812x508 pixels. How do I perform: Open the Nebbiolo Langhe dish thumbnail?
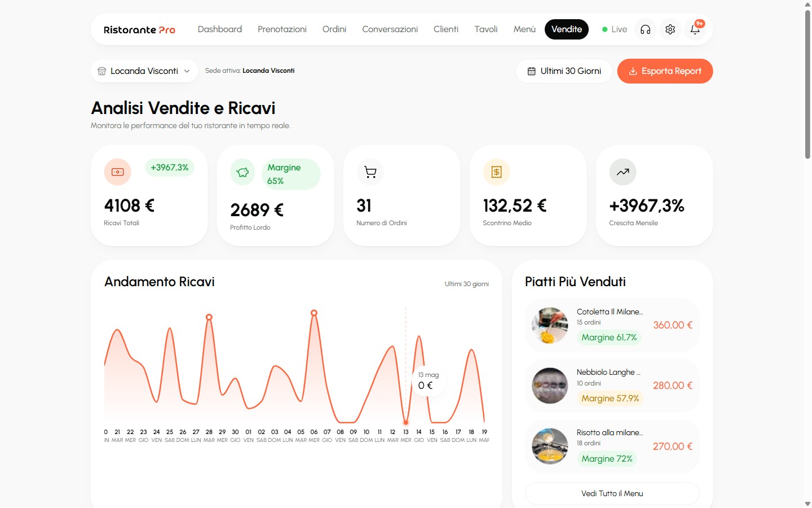tap(550, 386)
